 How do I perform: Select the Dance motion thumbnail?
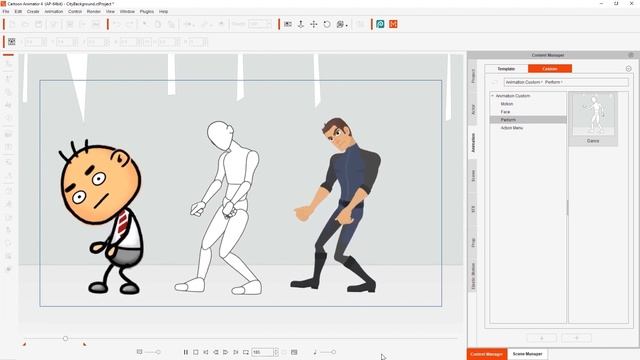coord(593,119)
